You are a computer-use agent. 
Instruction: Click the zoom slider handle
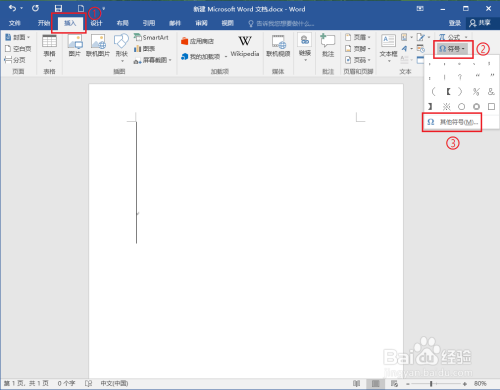point(431,384)
